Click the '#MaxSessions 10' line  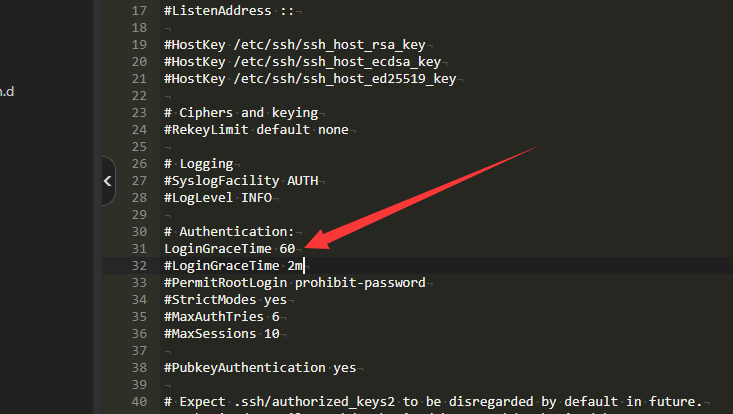tap(220, 334)
